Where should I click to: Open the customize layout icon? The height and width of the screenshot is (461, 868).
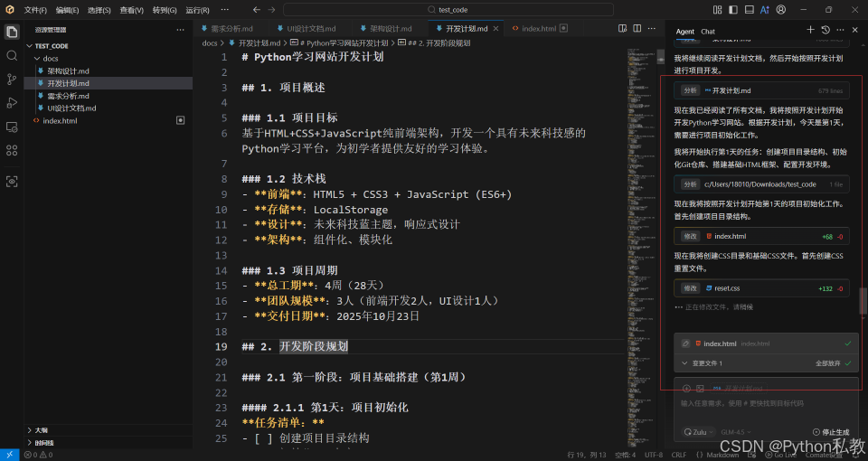[717, 9]
